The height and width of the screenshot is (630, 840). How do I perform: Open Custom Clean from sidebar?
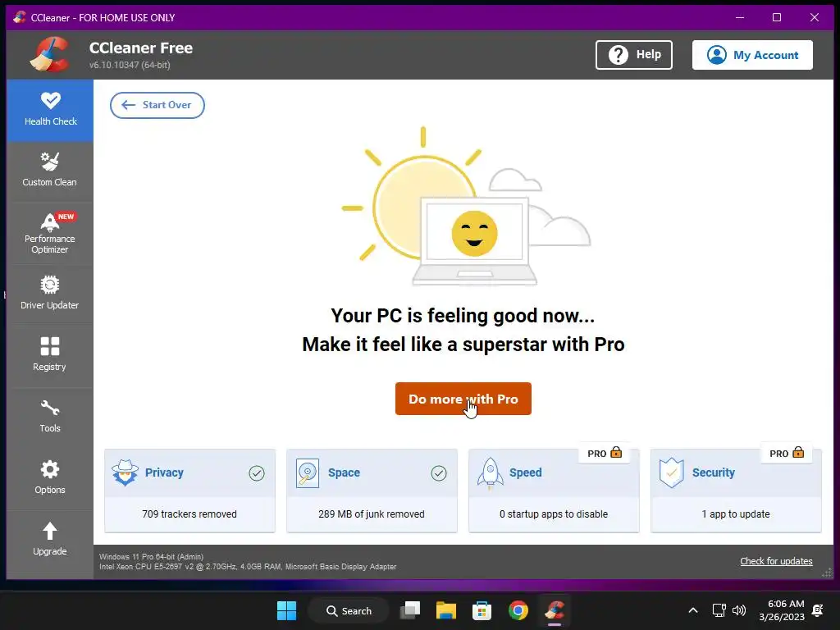coord(50,171)
